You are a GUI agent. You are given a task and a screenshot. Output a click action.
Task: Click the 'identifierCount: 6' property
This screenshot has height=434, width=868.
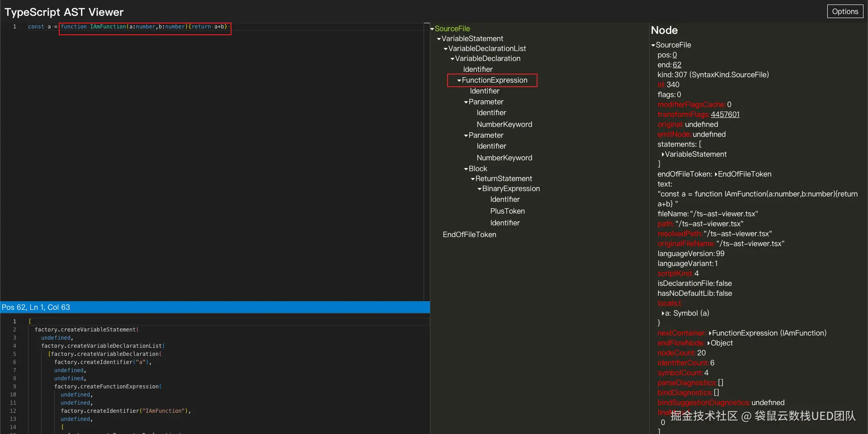pos(686,363)
